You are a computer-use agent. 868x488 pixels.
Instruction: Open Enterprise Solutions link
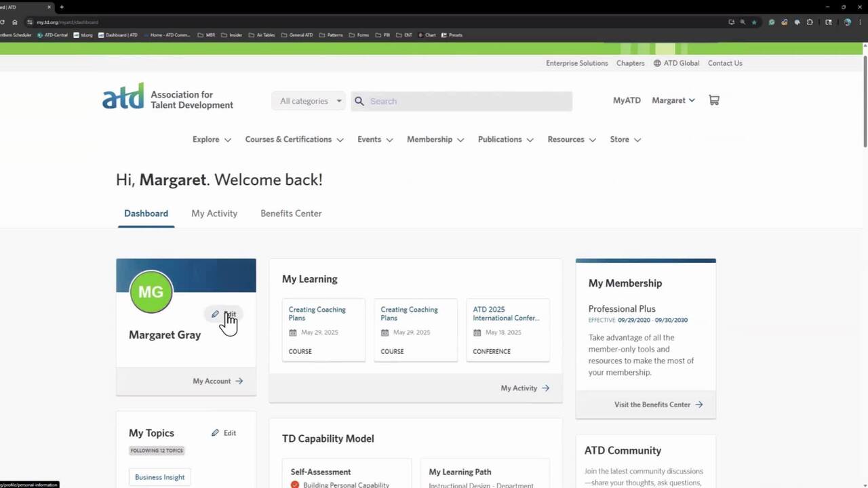[577, 63]
